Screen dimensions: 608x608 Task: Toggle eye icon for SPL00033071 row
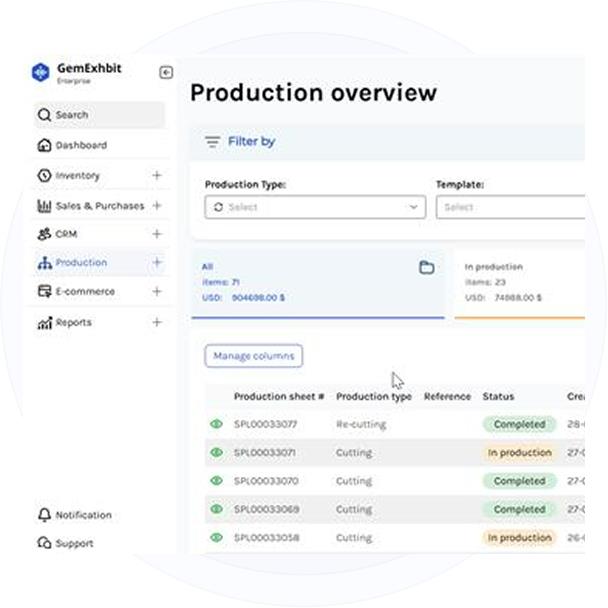point(216,452)
